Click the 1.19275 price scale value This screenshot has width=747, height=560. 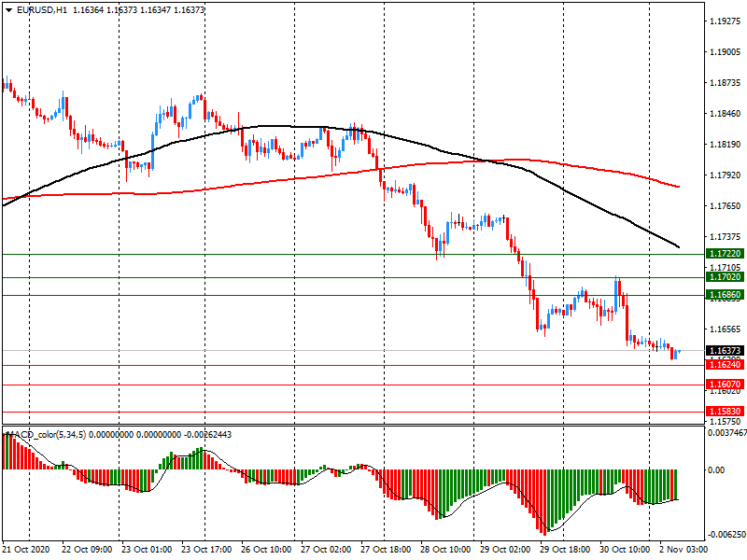726,21
